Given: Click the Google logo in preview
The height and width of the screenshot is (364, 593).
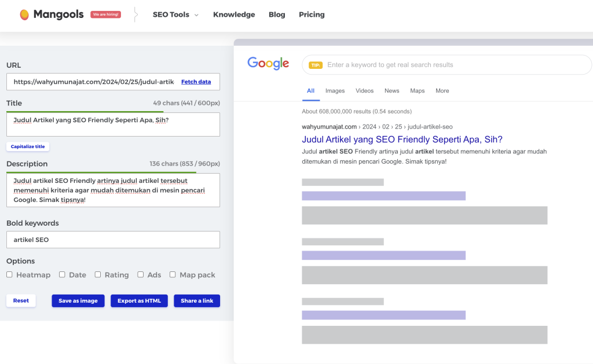Looking at the screenshot, I should coord(268,64).
